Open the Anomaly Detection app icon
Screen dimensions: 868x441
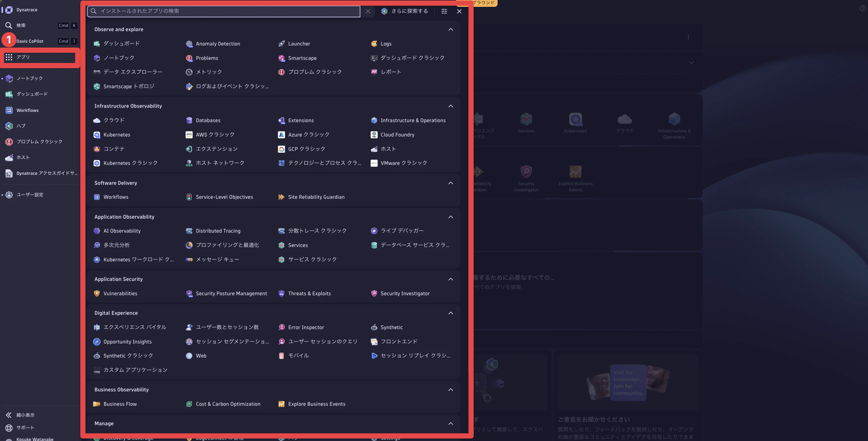[x=189, y=44]
